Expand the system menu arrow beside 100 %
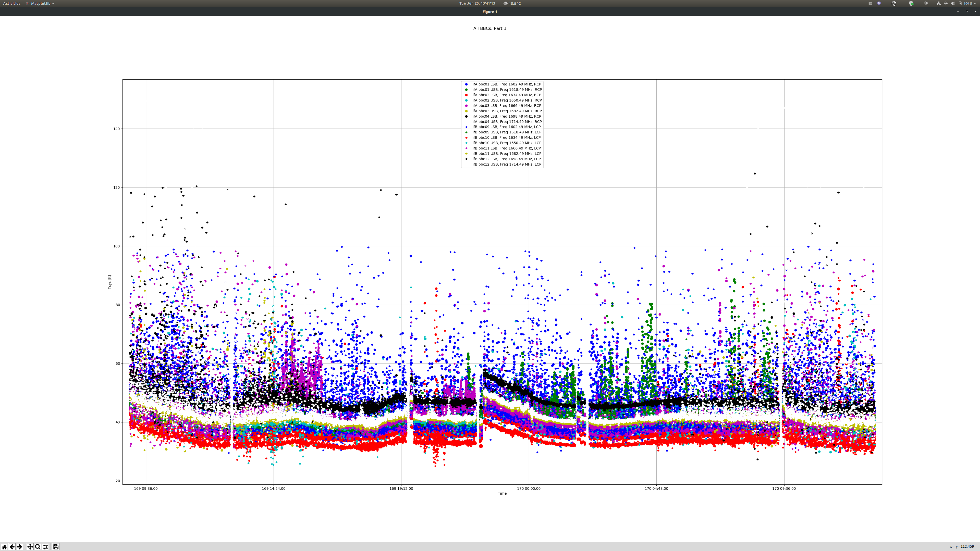980x551 pixels. click(975, 3)
